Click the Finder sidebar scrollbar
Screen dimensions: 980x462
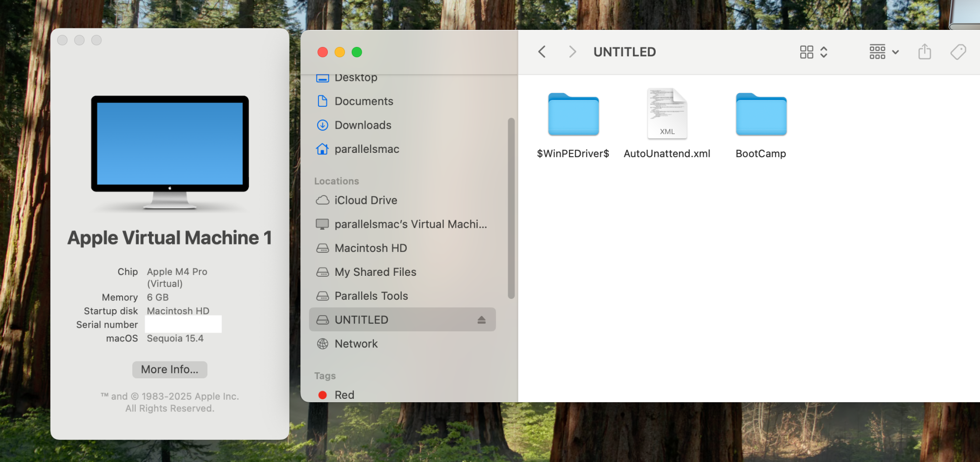(x=511, y=208)
